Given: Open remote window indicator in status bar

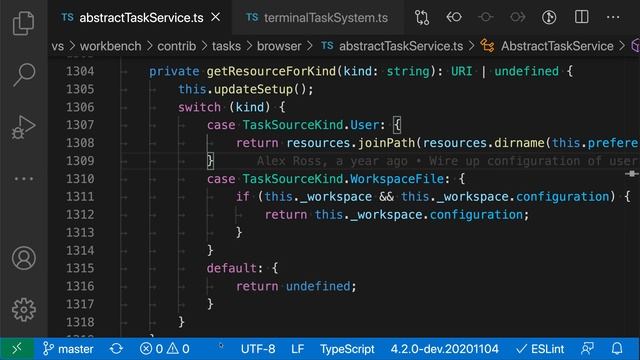Looking at the screenshot, I should (x=17, y=349).
